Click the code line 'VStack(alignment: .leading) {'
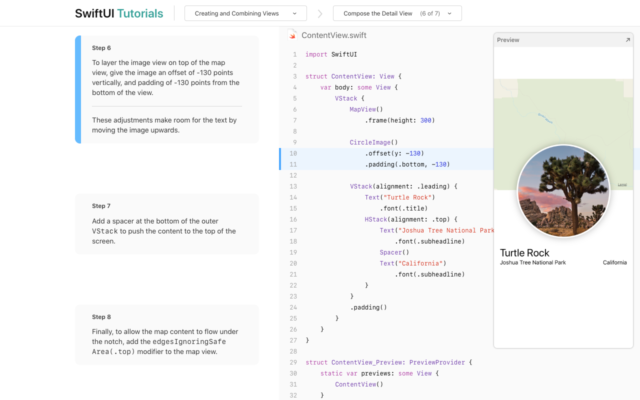The image size is (640, 400). coord(403,187)
